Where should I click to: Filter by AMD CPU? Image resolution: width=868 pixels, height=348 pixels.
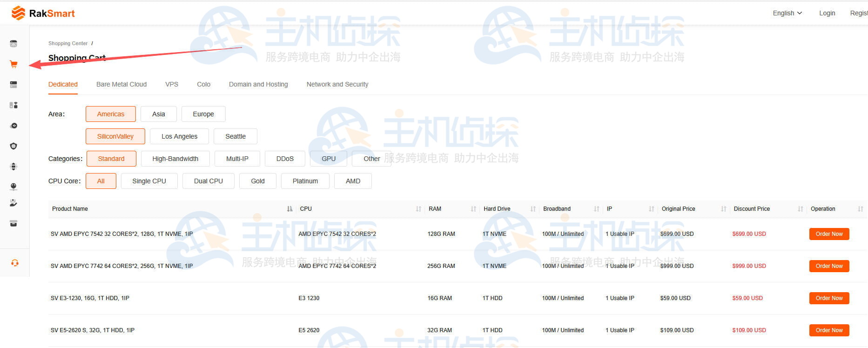(x=353, y=181)
